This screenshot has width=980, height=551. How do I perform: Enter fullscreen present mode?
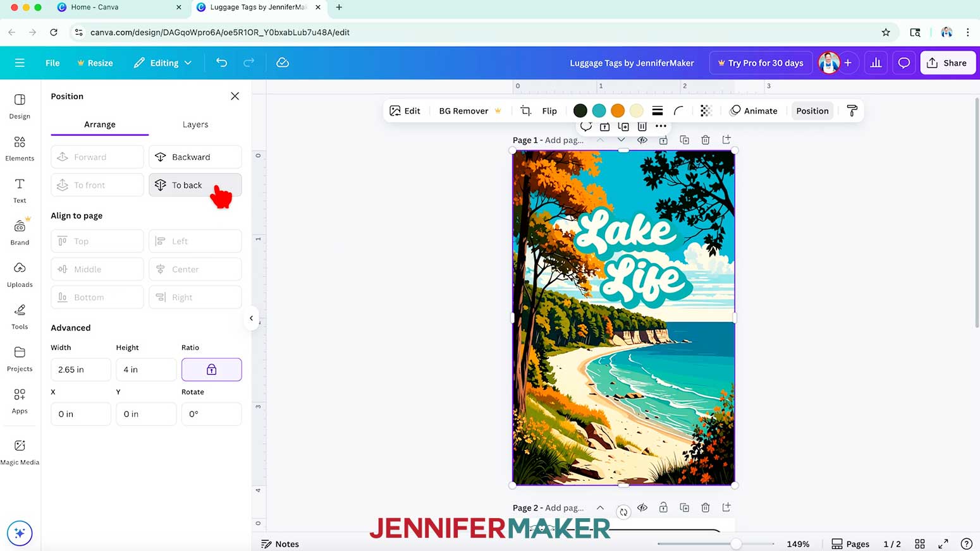(943, 544)
